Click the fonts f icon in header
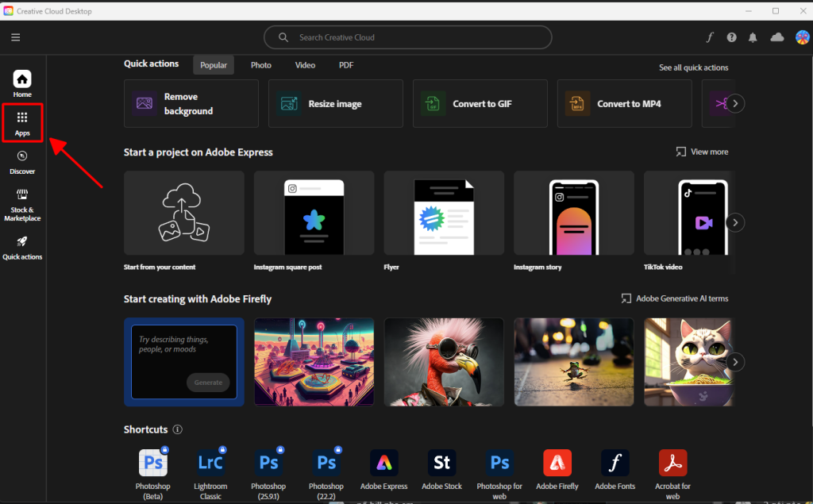The height and width of the screenshot is (504, 813). click(x=709, y=37)
